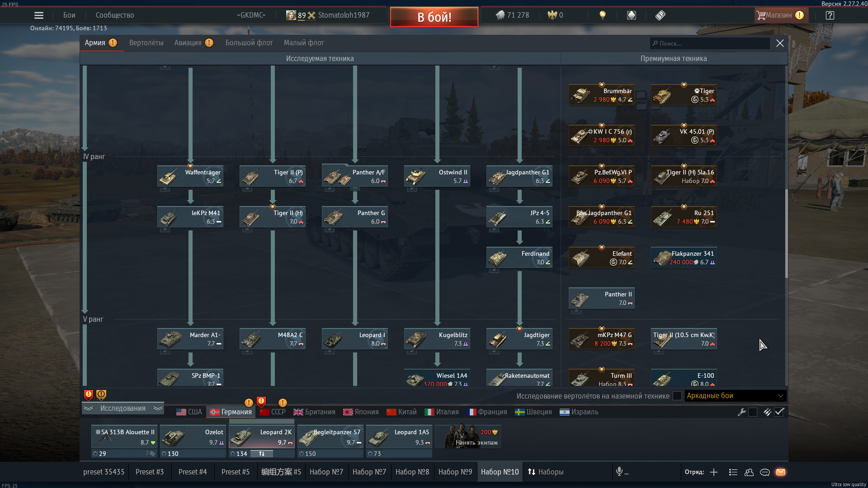The width and height of the screenshot is (868, 488).
Task: Close the research tree window
Action: tap(780, 43)
